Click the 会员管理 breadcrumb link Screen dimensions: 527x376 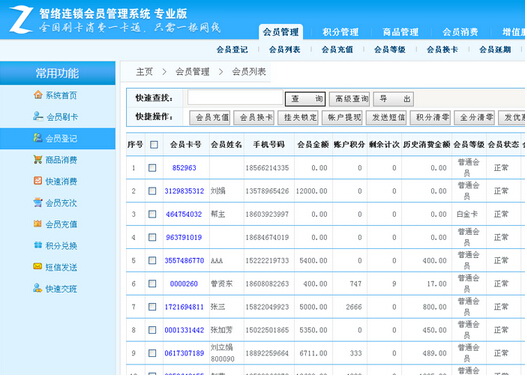[192, 72]
